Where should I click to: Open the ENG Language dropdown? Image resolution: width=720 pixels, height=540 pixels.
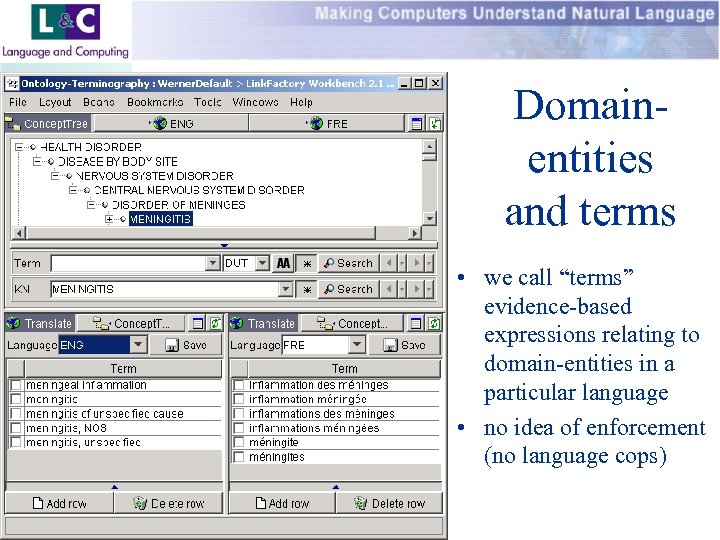138,345
